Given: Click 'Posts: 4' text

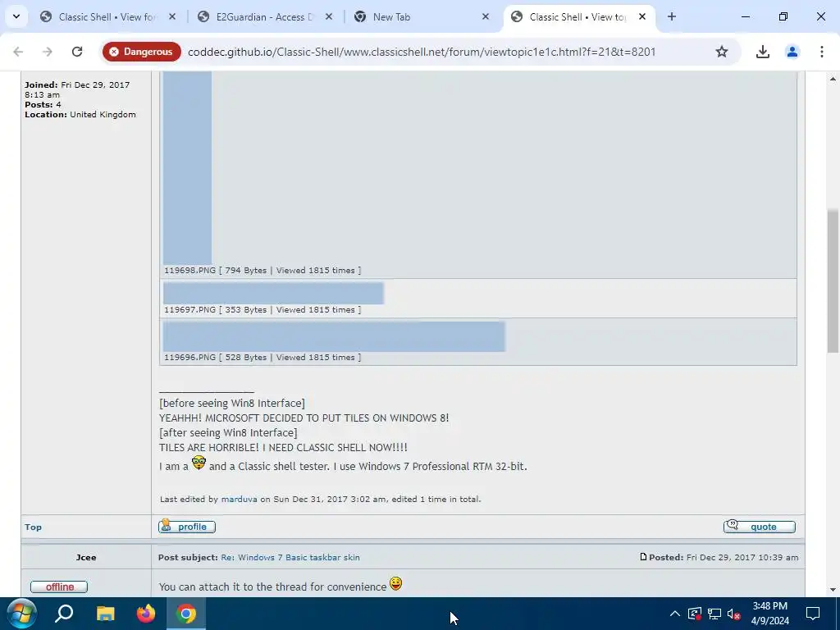Looking at the screenshot, I should (43, 104).
